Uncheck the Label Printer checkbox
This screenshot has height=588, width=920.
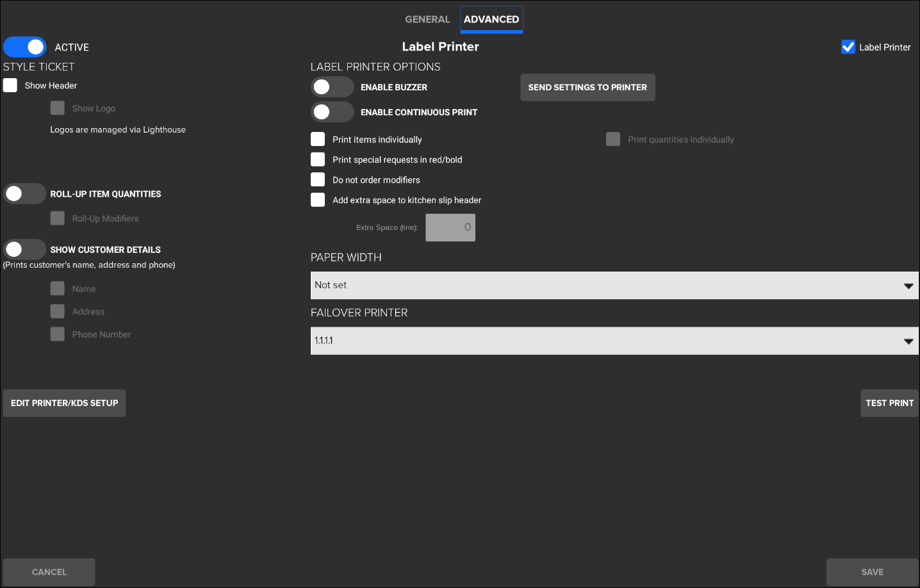click(848, 47)
